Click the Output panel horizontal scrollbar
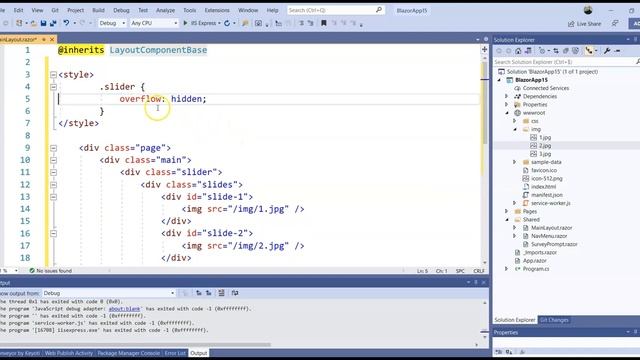This screenshot has height=360, width=640. (135, 345)
